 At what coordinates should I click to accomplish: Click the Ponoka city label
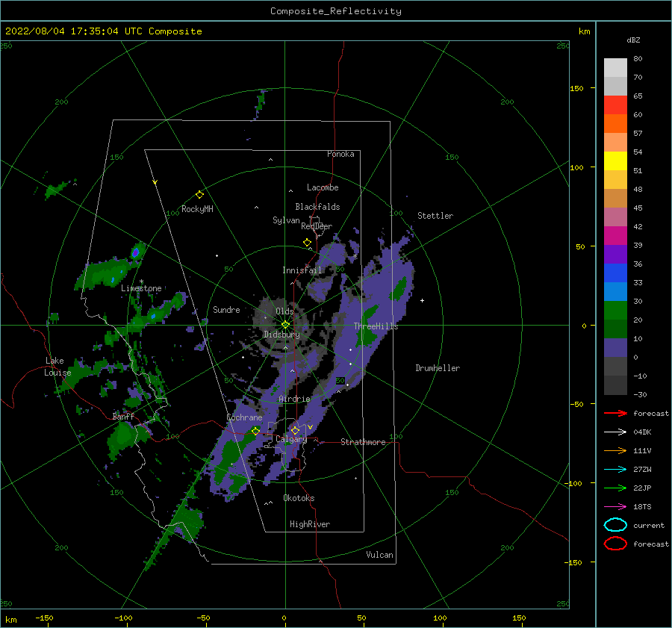coord(340,154)
